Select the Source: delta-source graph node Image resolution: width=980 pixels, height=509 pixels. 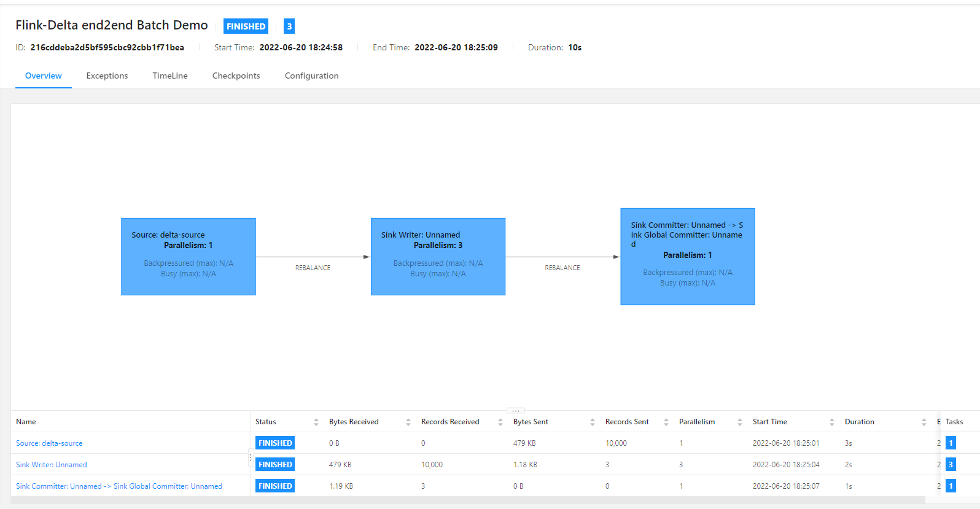tap(189, 257)
